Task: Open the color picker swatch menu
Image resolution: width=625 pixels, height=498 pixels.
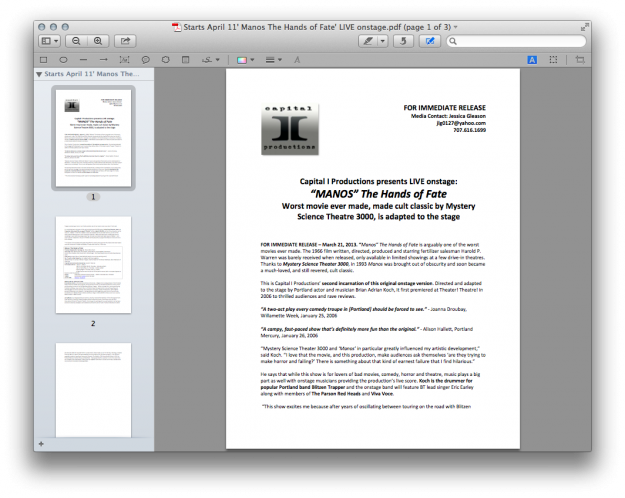Action: pyautogui.click(x=245, y=60)
